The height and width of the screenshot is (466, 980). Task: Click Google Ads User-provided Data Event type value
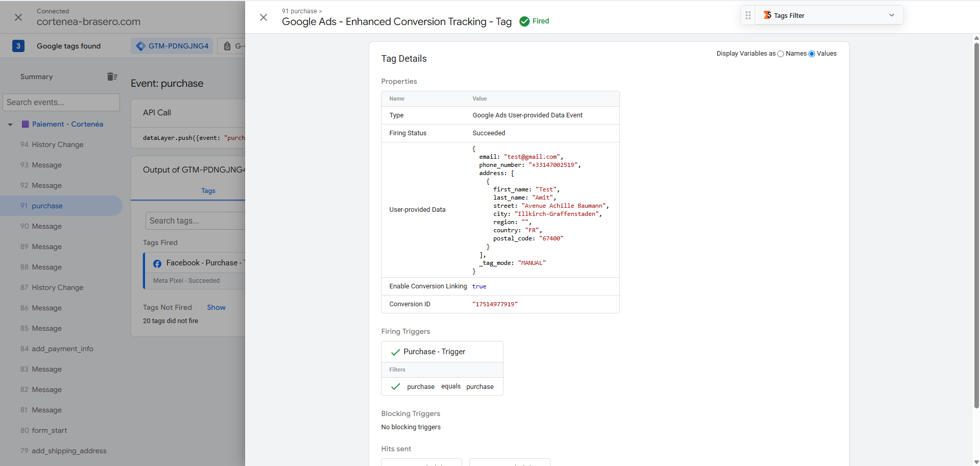point(528,115)
